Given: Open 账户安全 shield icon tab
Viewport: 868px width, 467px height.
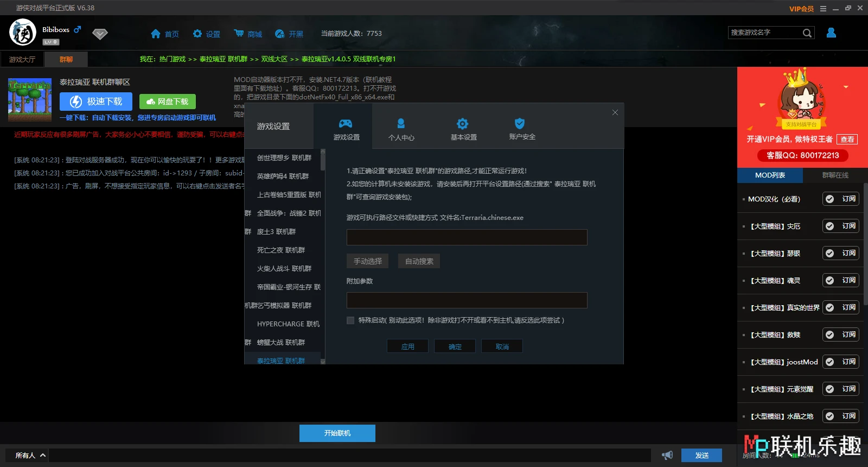Looking at the screenshot, I should tap(520, 124).
